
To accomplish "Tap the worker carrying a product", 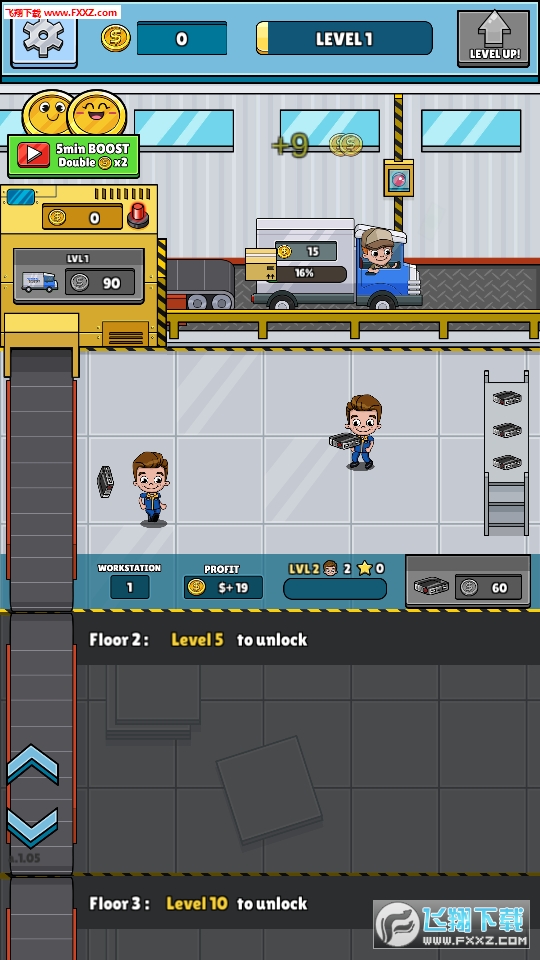I will tap(358, 432).
